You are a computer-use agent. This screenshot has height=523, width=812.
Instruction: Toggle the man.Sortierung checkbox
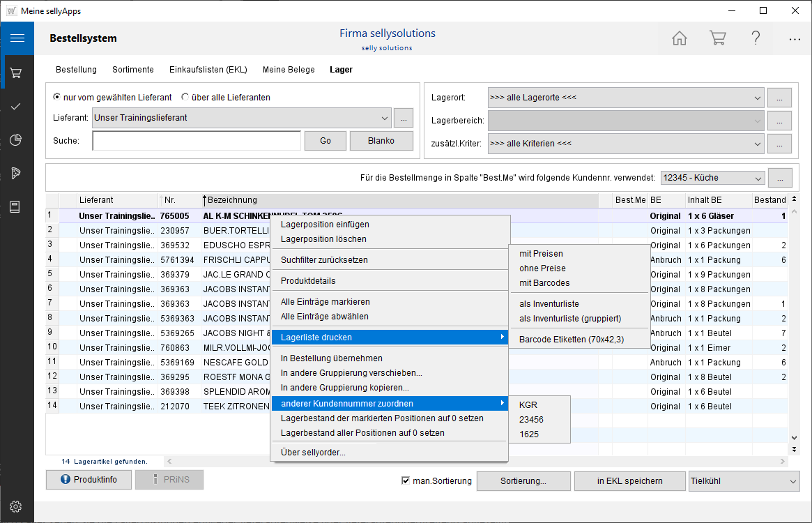coord(406,480)
